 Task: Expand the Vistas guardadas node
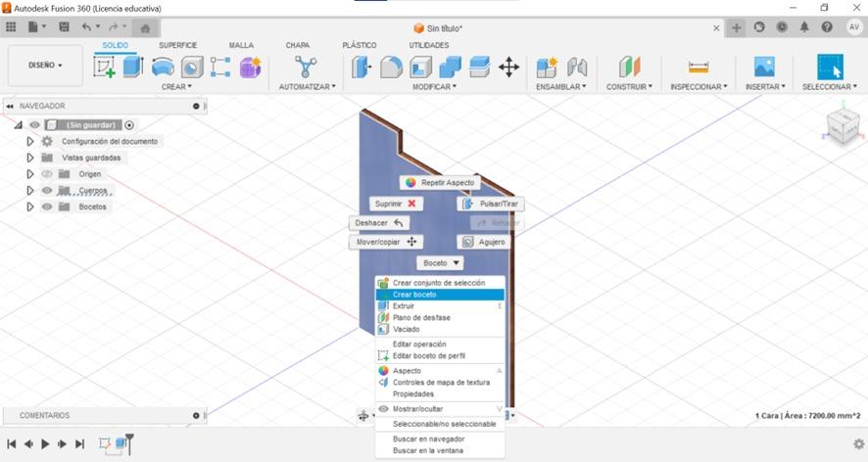[x=30, y=158]
